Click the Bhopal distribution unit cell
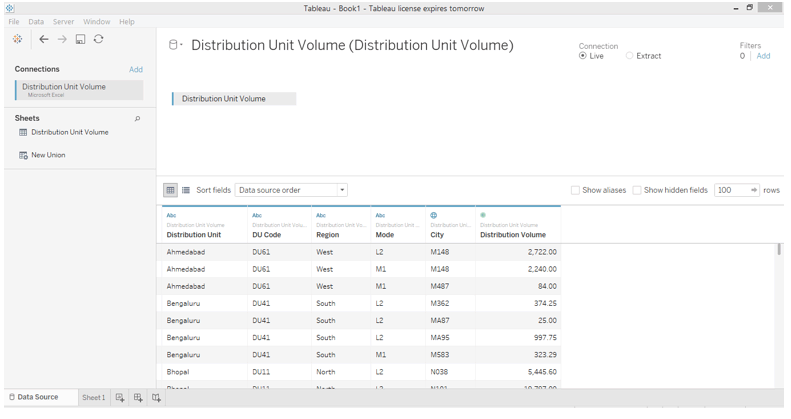Screen dimensions: 791x419 tap(205, 372)
